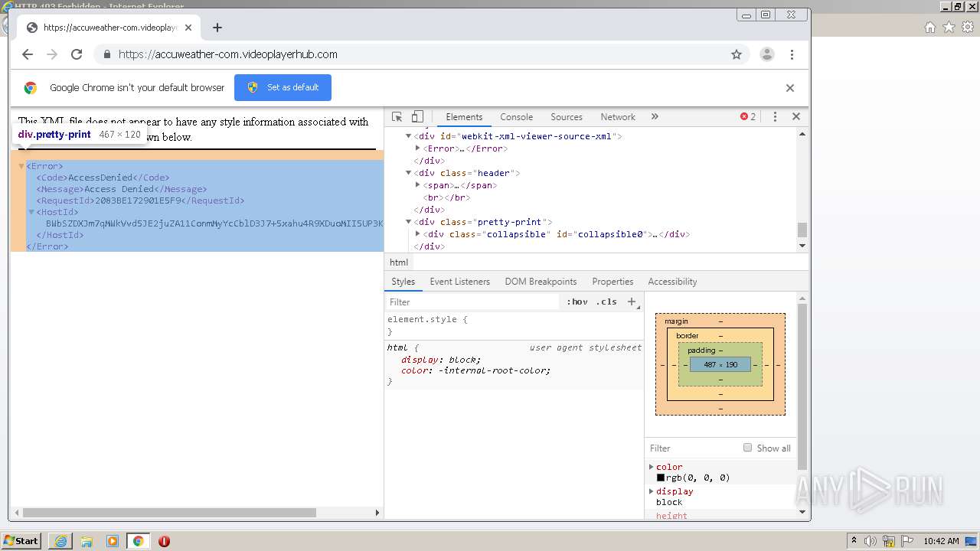980x551 pixels.
Task: Click content box size 487 × 190
Action: 720,365
